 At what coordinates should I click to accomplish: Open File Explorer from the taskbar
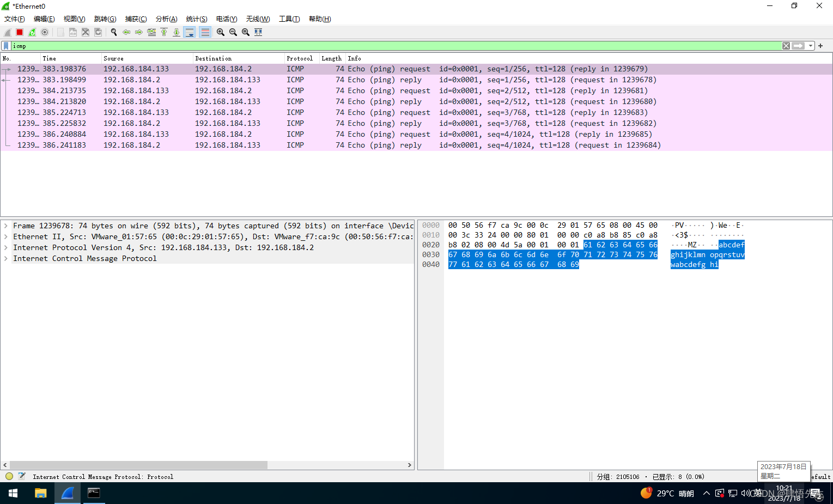(41, 493)
